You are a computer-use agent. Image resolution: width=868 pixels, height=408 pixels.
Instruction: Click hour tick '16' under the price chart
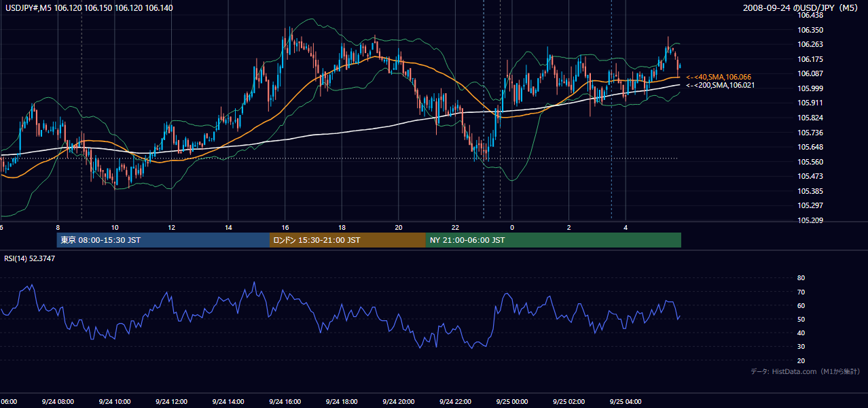pyautogui.click(x=285, y=228)
